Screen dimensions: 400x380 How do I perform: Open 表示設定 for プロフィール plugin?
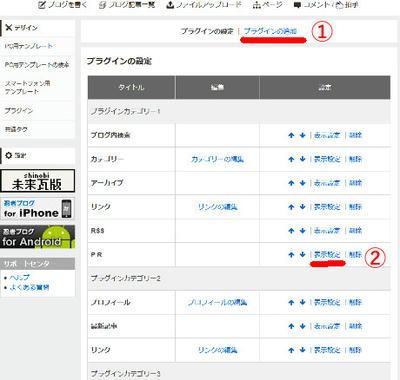coord(327,302)
